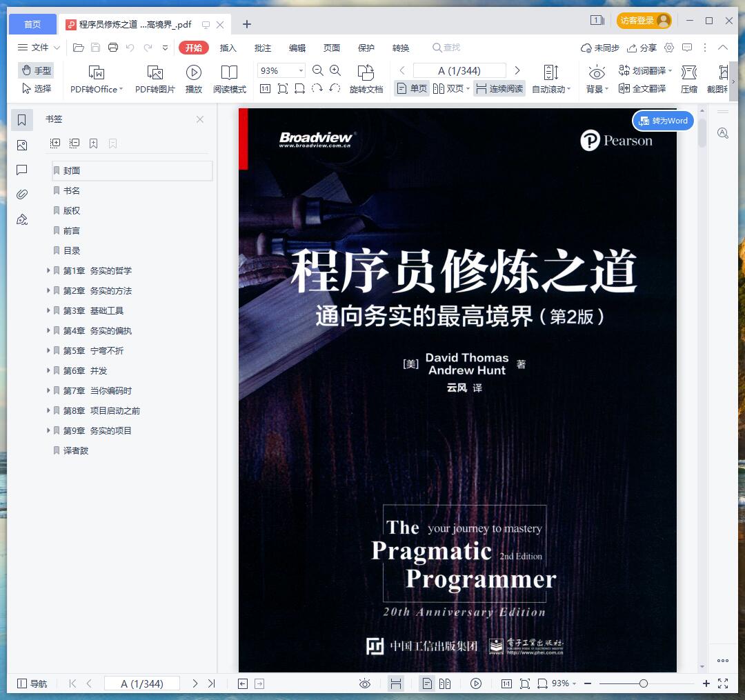Click the 查找 search field
745x700 pixels.
[x=446, y=48]
